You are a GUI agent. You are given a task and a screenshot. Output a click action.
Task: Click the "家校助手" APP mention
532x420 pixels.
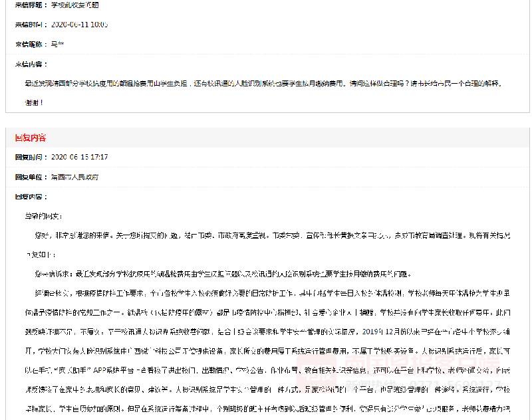coord(74,372)
